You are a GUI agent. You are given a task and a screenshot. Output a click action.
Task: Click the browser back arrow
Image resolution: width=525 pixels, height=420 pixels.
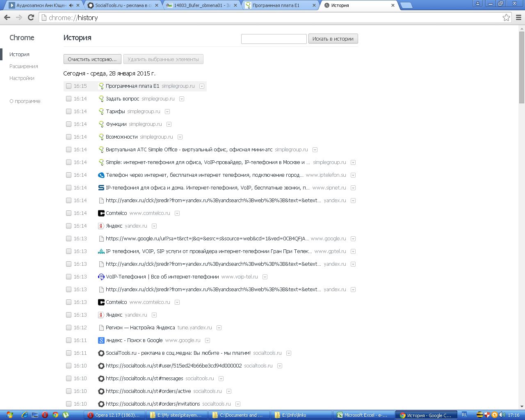click(x=7, y=18)
